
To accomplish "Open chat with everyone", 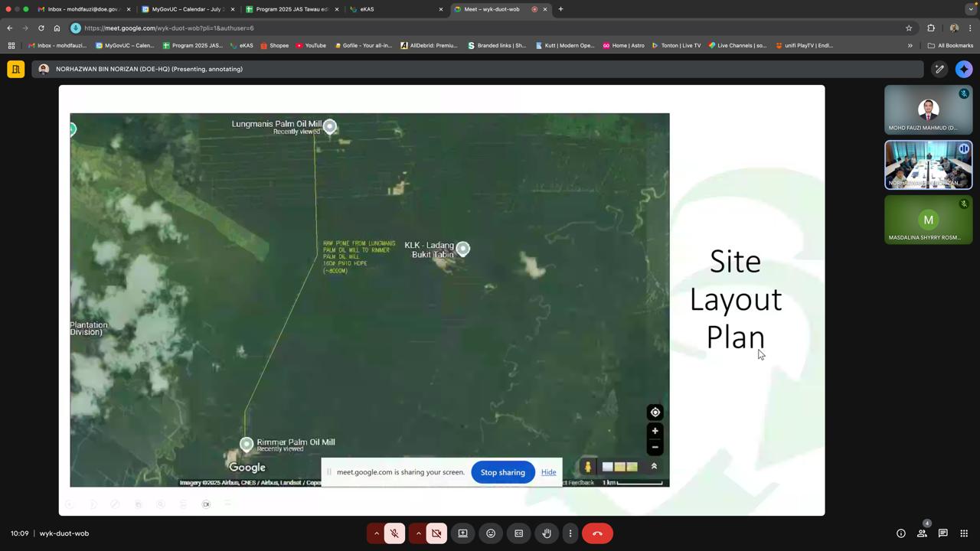I will click(x=943, y=533).
